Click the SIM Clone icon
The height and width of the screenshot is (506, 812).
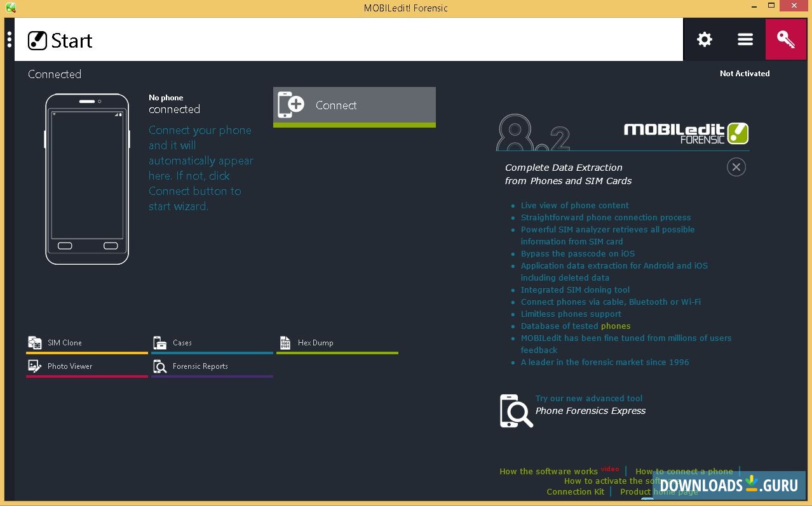[x=34, y=343]
